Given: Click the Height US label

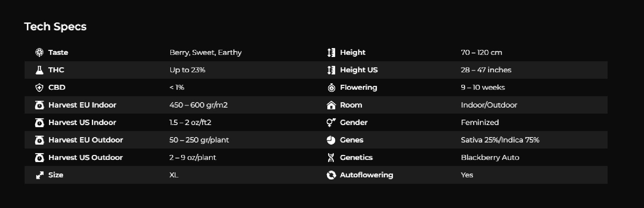Looking at the screenshot, I should pos(359,70).
